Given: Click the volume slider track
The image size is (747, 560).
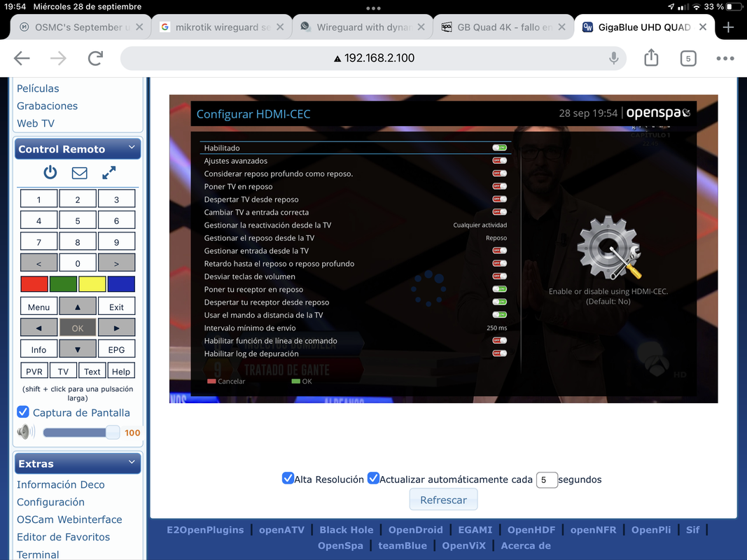Looking at the screenshot, I should (x=81, y=433).
